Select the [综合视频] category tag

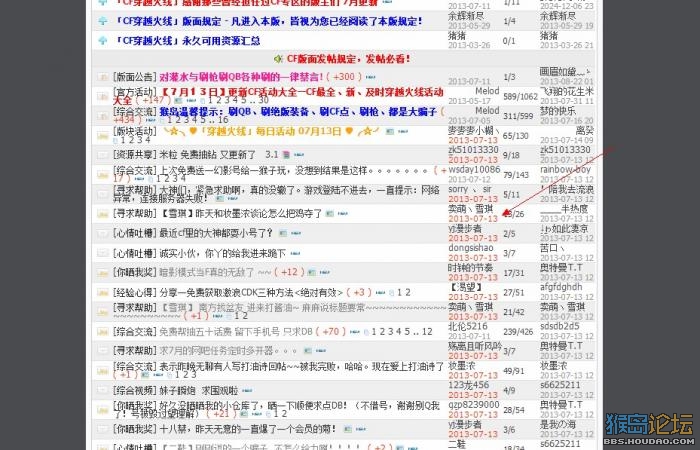tap(135, 390)
